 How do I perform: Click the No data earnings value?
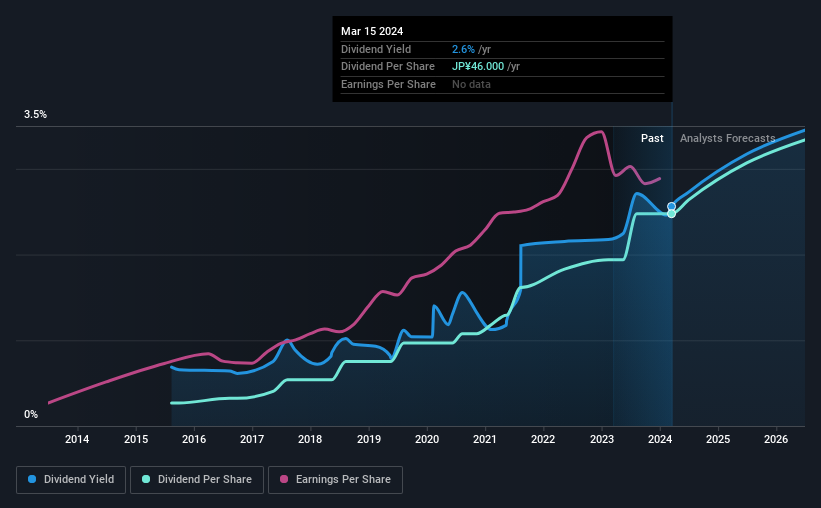tap(471, 84)
